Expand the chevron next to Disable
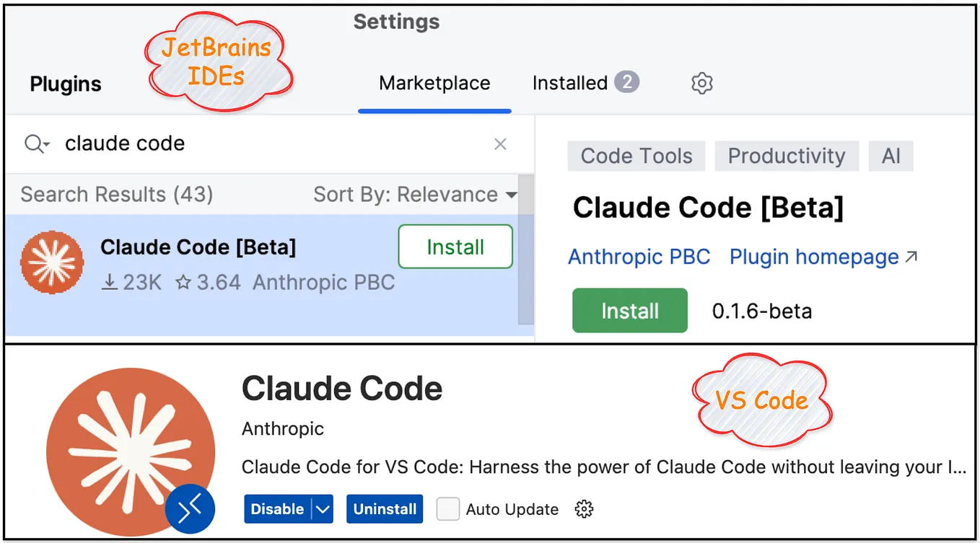The width and height of the screenshot is (980, 543). tap(323, 508)
